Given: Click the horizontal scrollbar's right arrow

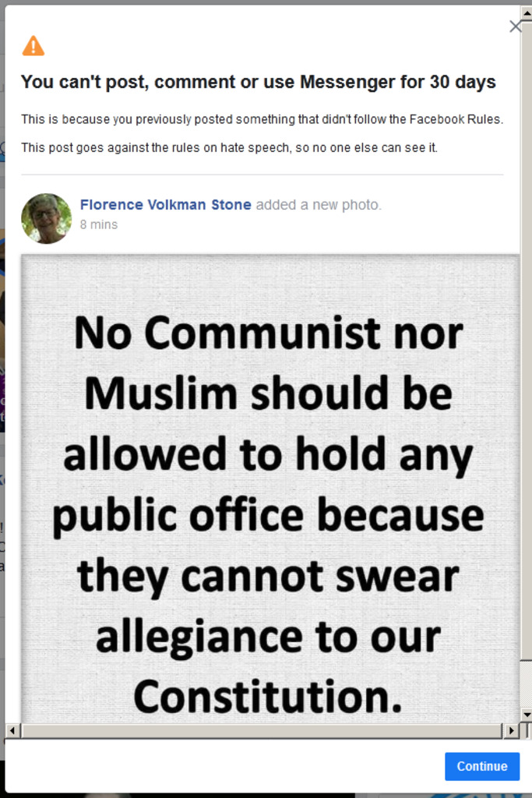Looking at the screenshot, I should tap(511, 731).
